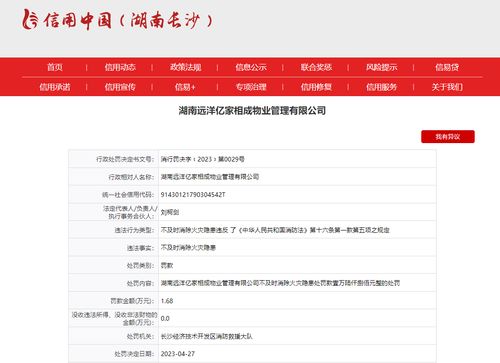Click the company name in 行政相对人名称 row
The image size is (500, 363).
[x=210, y=177]
